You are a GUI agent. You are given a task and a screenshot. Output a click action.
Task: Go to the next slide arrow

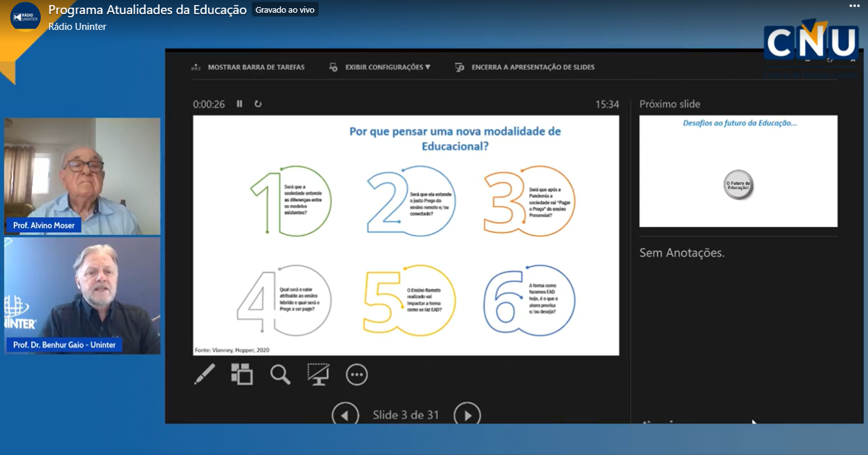point(467,415)
